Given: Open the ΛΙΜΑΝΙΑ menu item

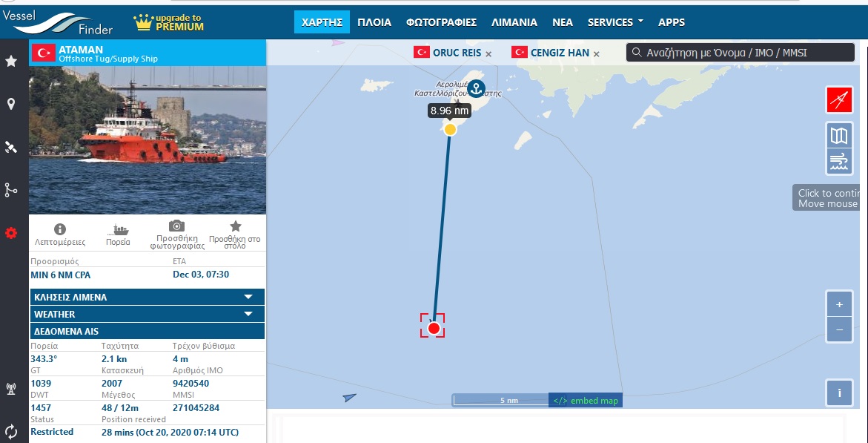Looking at the screenshot, I should [514, 22].
